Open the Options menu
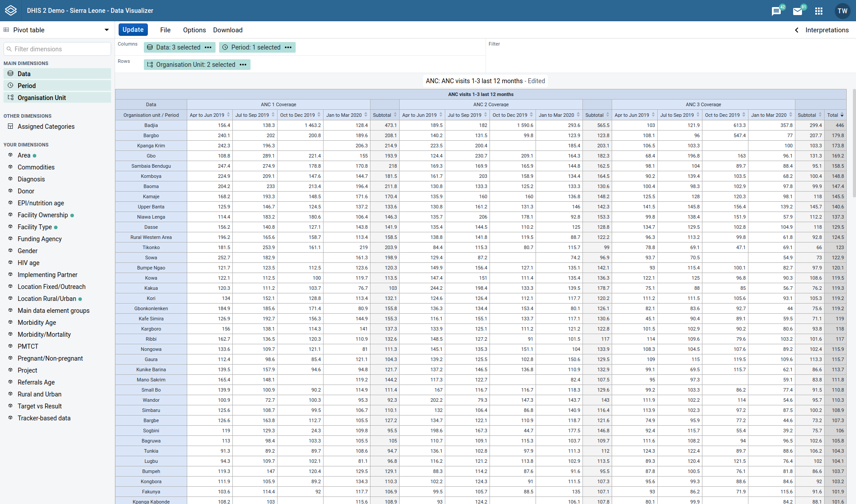The image size is (856, 504). pos(194,30)
